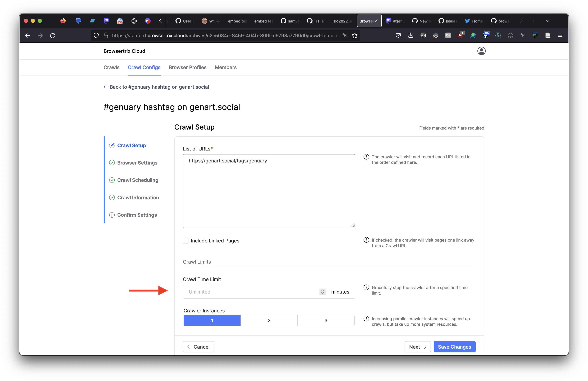This screenshot has height=381, width=588.
Task: Go to the Crawls section
Action: pos(111,67)
